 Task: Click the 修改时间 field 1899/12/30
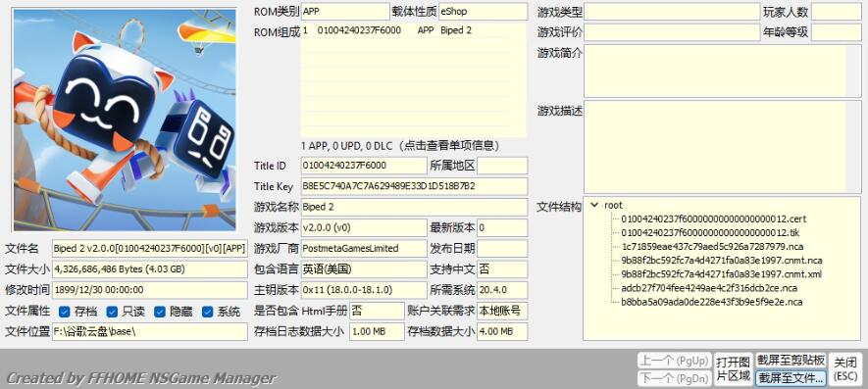(150, 290)
